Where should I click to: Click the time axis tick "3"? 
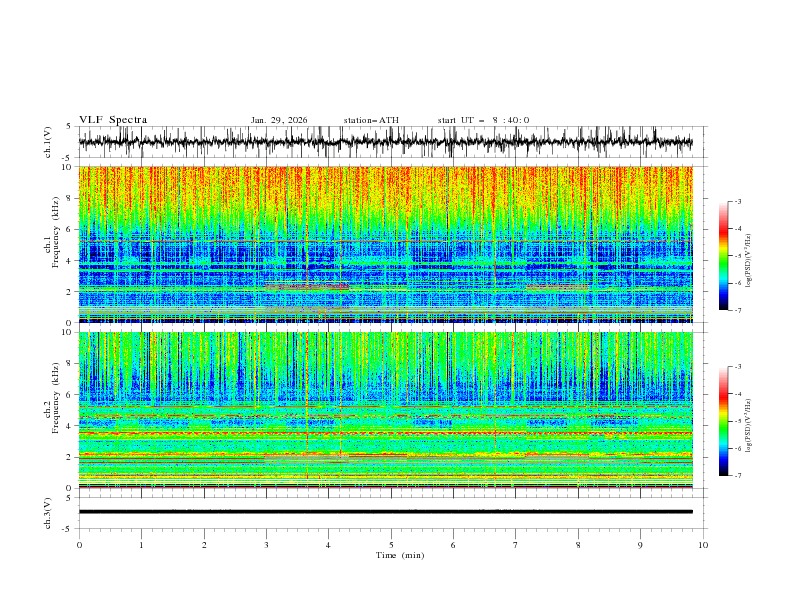[266, 545]
